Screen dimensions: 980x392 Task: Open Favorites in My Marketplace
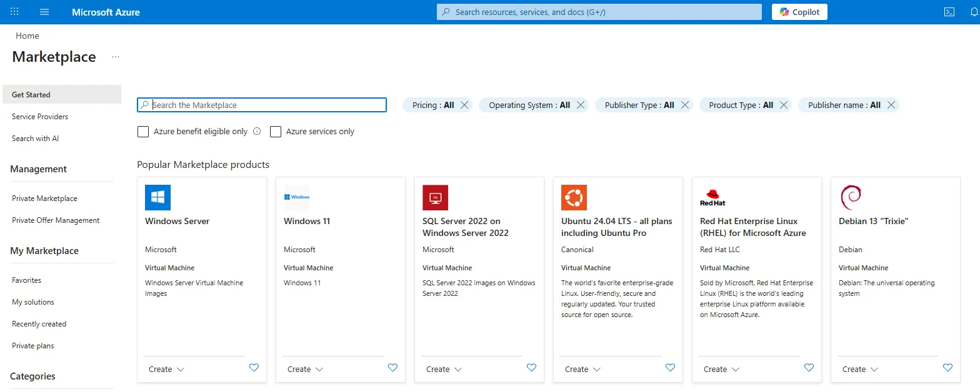[26, 280]
